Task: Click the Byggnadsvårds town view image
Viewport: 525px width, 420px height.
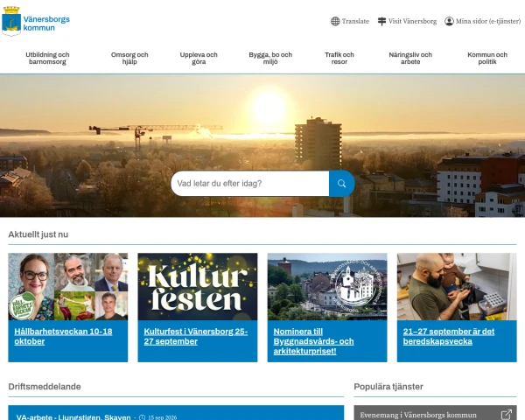Action: 327,287
